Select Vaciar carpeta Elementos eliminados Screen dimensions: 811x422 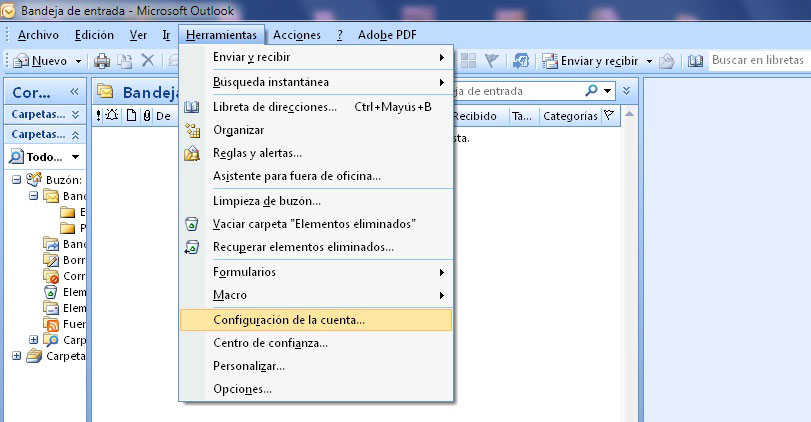click(316, 224)
